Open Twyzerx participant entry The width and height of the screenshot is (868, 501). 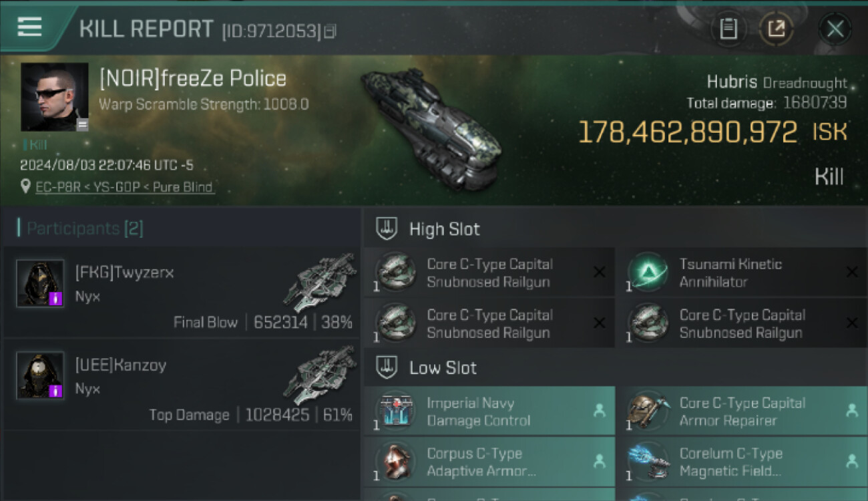pos(180,293)
